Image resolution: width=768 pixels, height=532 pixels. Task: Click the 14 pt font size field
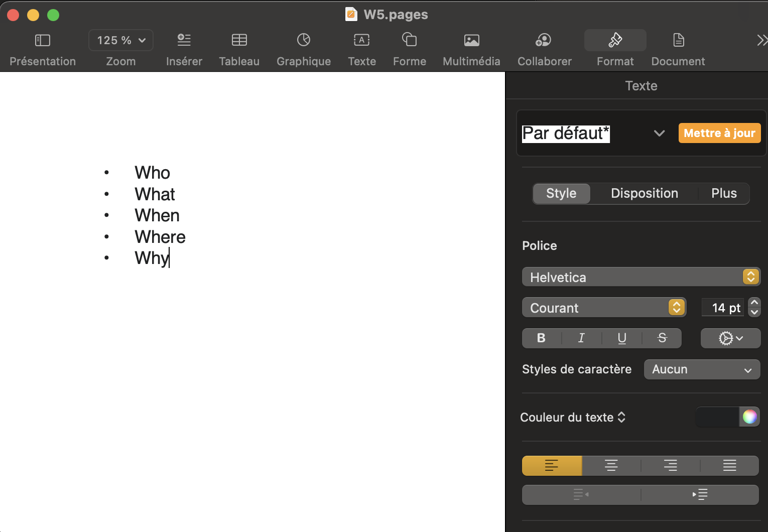click(722, 308)
